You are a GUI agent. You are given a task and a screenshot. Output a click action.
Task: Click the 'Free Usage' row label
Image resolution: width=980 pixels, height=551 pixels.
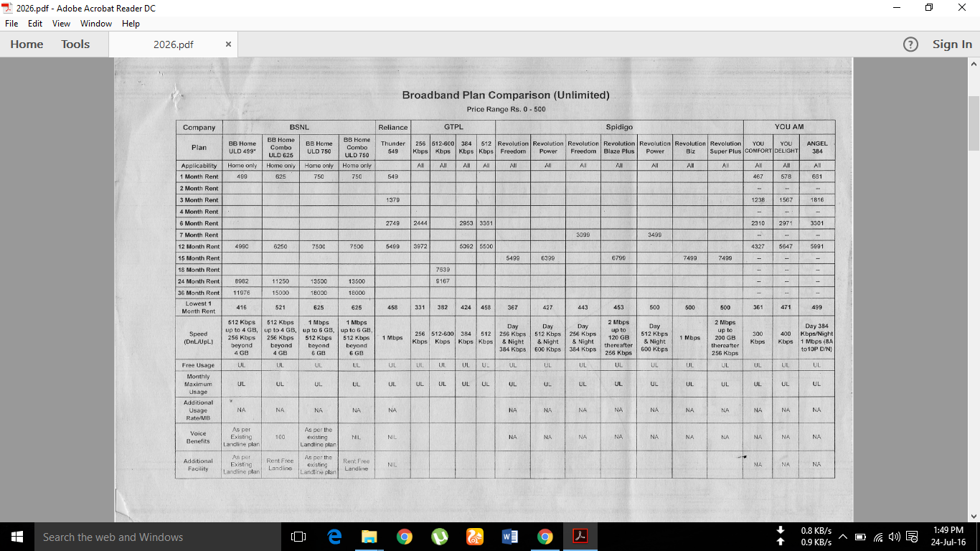(x=199, y=365)
